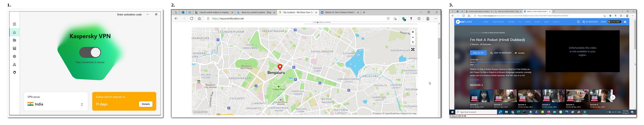Reset map bearing compass button

[x=413, y=42]
